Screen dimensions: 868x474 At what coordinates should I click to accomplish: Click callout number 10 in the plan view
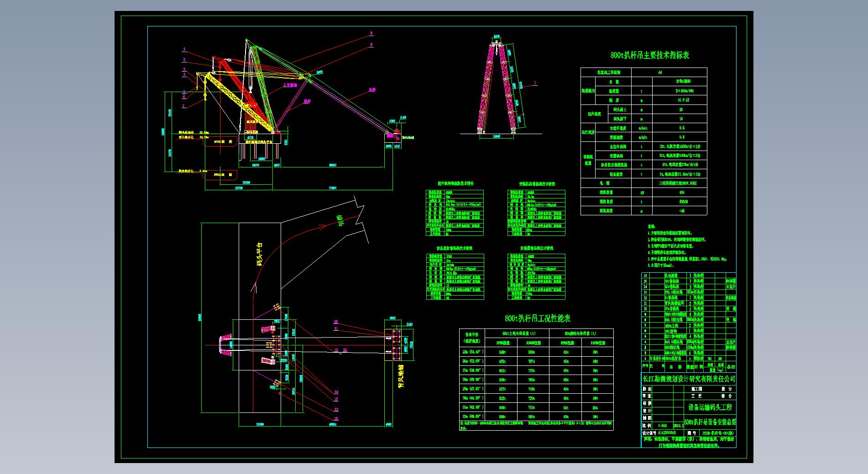point(336,322)
